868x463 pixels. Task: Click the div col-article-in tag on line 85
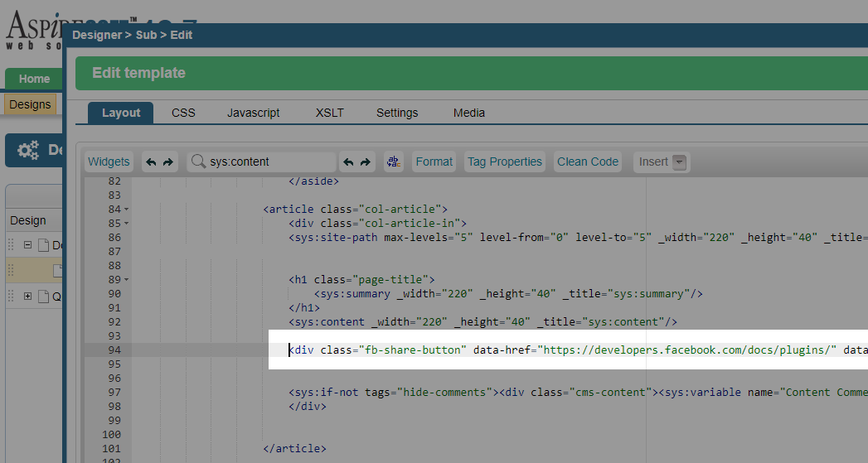[377, 224]
